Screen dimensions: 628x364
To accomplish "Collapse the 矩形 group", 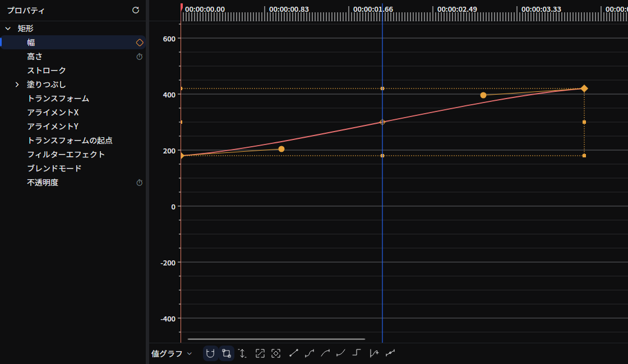I will pos(8,29).
